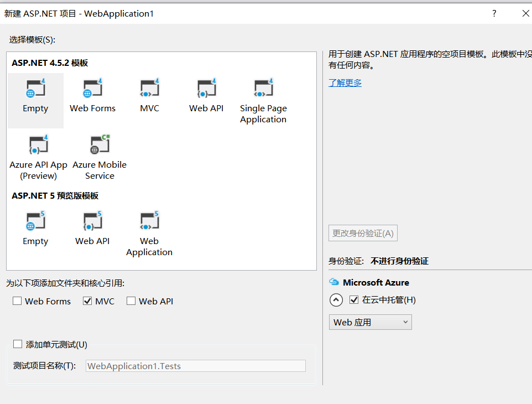Image resolution: width=532 pixels, height=404 pixels.
Task: Select the MVC template icon
Action: pos(149,89)
